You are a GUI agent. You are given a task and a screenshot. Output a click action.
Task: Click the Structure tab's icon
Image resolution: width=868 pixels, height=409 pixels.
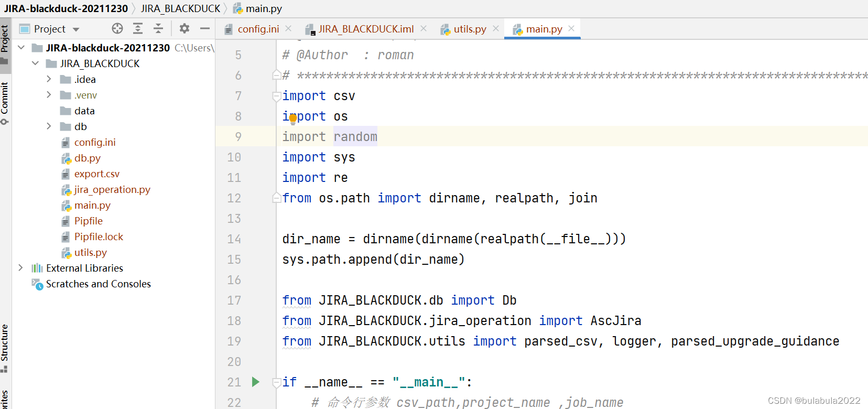pos(4,369)
